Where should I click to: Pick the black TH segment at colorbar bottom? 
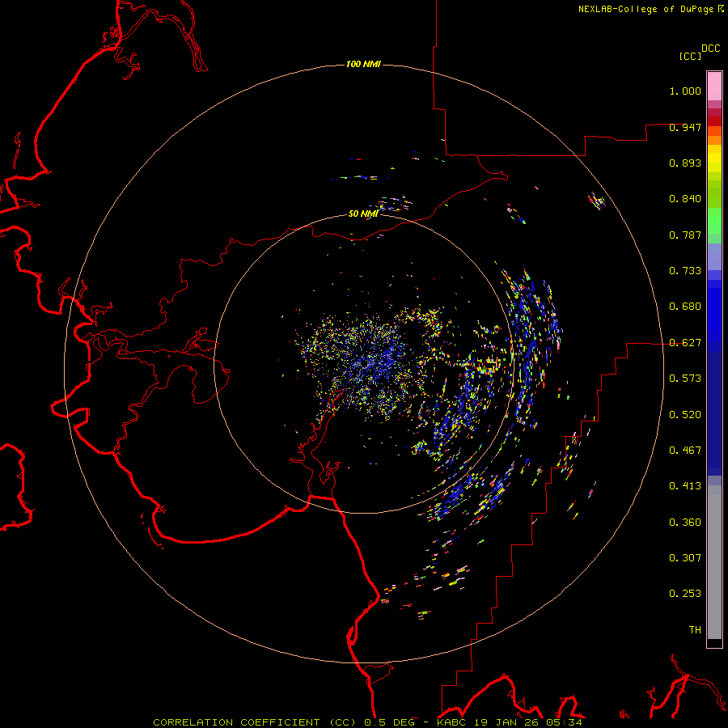tap(714, 642)
